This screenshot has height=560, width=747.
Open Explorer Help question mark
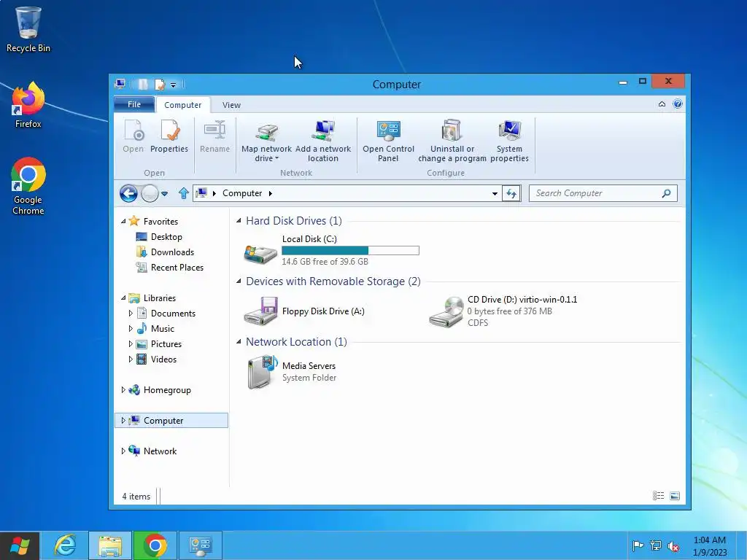[678, 104]
